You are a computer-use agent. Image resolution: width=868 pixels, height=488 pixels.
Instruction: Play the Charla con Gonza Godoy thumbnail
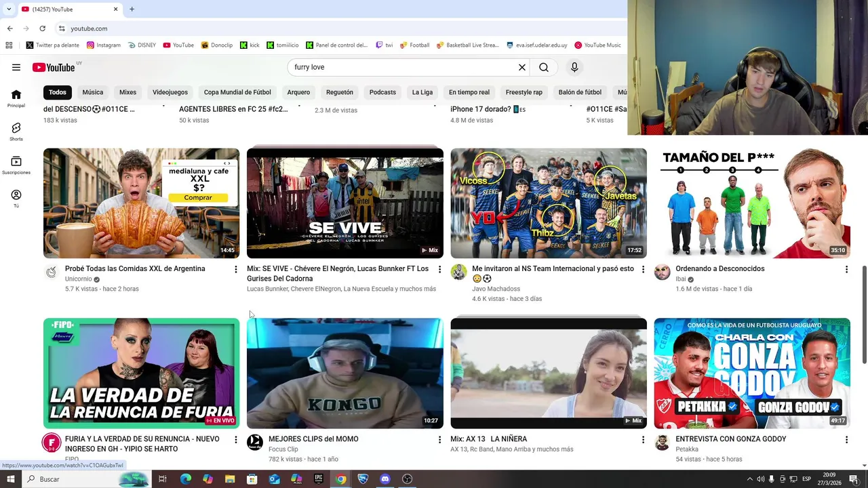point(752,373)
